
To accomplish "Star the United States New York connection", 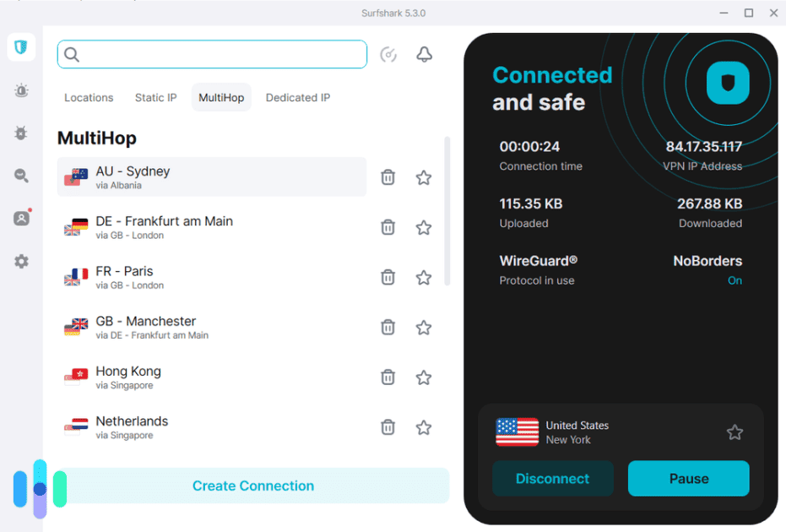I will tap(735, 432).
